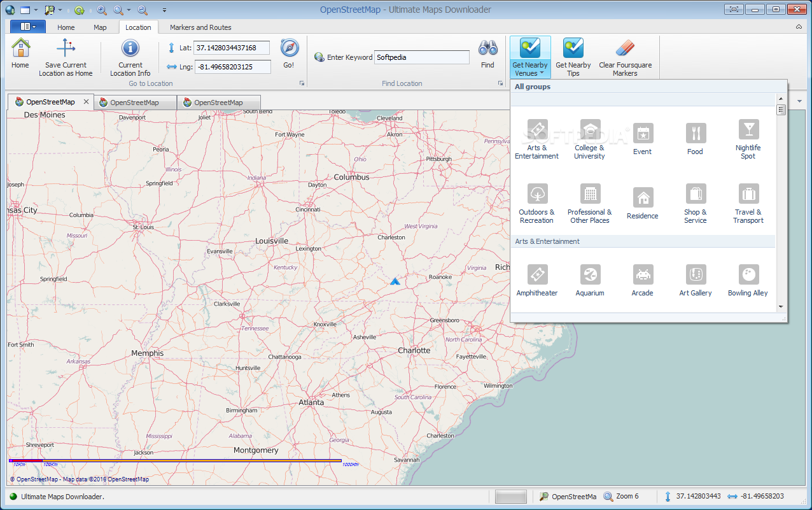Open the document tabs list dropdown arrow

(800, 101)
